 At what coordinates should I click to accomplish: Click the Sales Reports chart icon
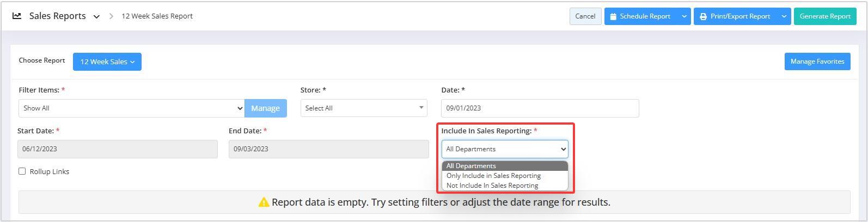(x=17, y=16)
